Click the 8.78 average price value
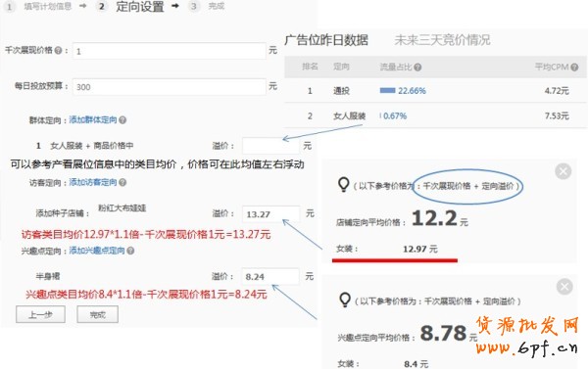Viewport: 588px width, 369px height. coord(443,333)
